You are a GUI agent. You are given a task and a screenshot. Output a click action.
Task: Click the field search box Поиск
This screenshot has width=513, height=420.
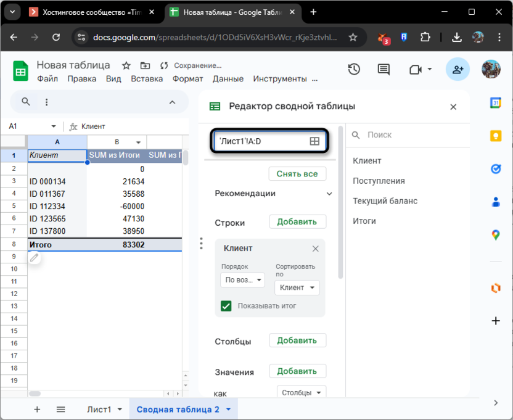(407, 134)
